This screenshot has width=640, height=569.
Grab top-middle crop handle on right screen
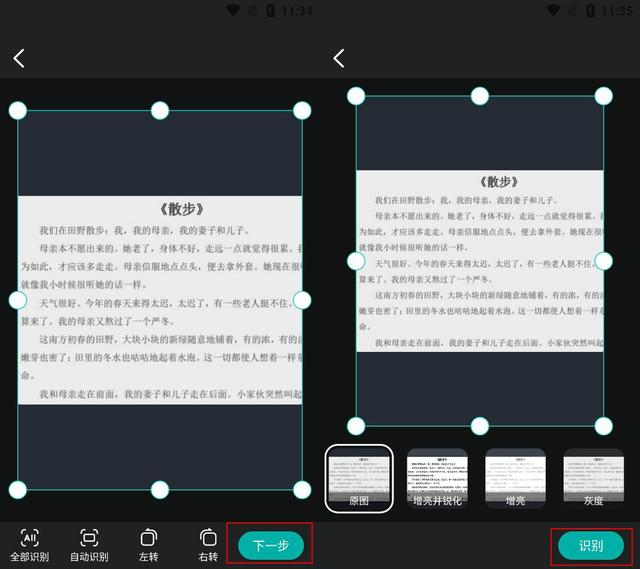[x=480, y=96]
